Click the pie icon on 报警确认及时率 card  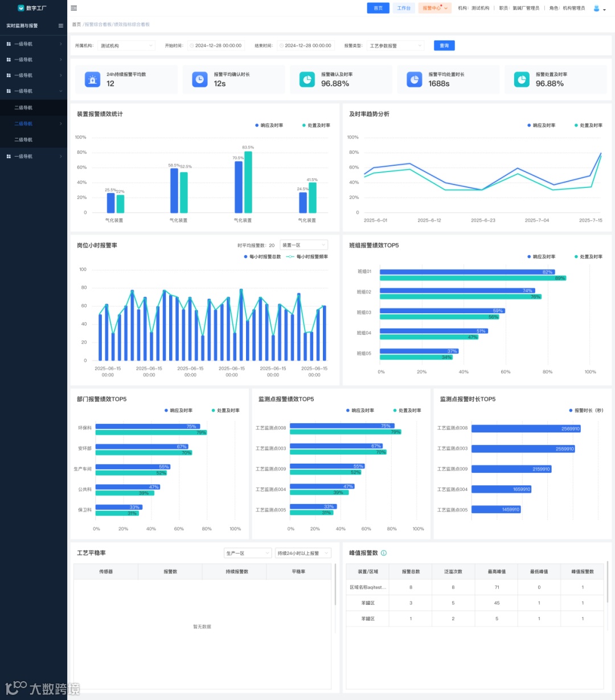coord(307,79)
